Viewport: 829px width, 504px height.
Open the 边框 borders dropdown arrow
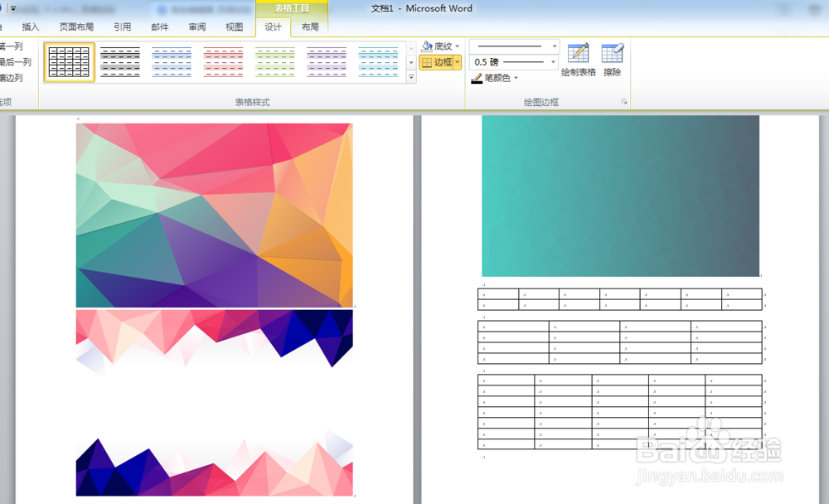click(x=458, y=62)
